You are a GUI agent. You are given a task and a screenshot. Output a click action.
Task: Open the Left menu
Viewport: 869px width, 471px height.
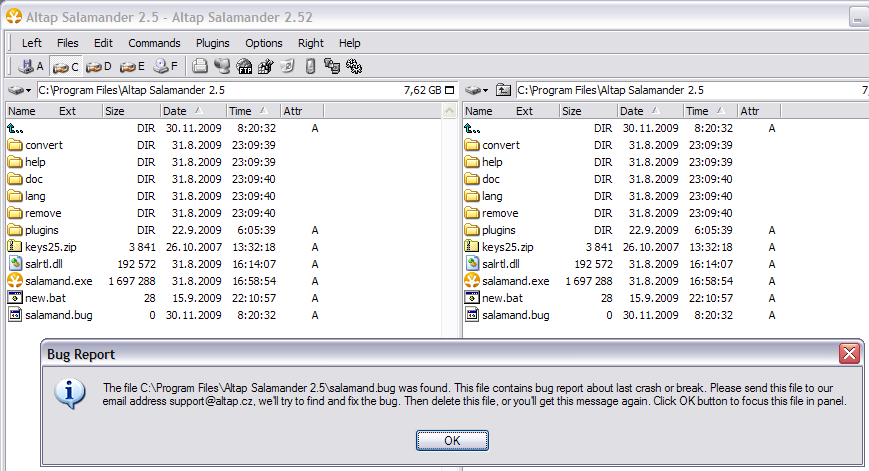(x=32, y=43)
